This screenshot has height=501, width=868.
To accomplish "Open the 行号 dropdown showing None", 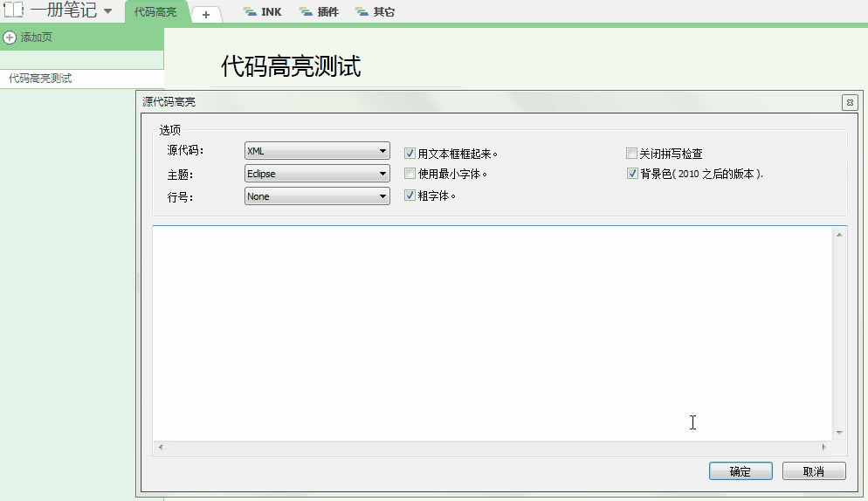I will click(317, 196).
